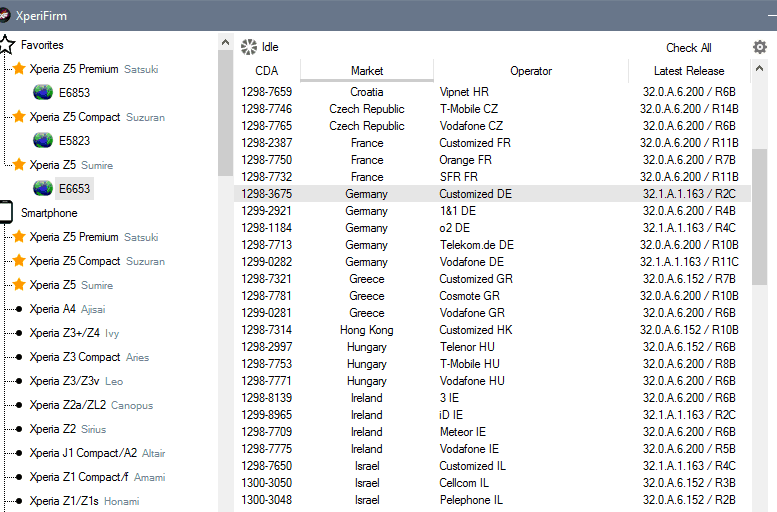This screenshot has height=512, width=777.
Task: Select Xperia Z1 Compact/f Amami device
Action: [97, 477]
